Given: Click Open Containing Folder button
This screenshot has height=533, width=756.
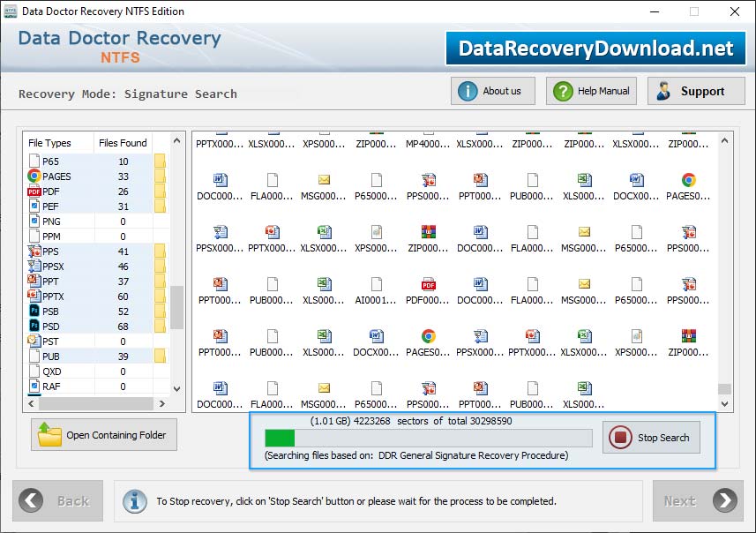Looking at the screenshot, I should (104, 434).
